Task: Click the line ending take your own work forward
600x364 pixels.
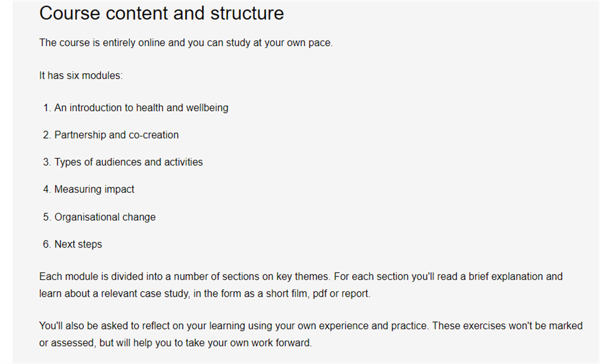Action: coord(175,342)
